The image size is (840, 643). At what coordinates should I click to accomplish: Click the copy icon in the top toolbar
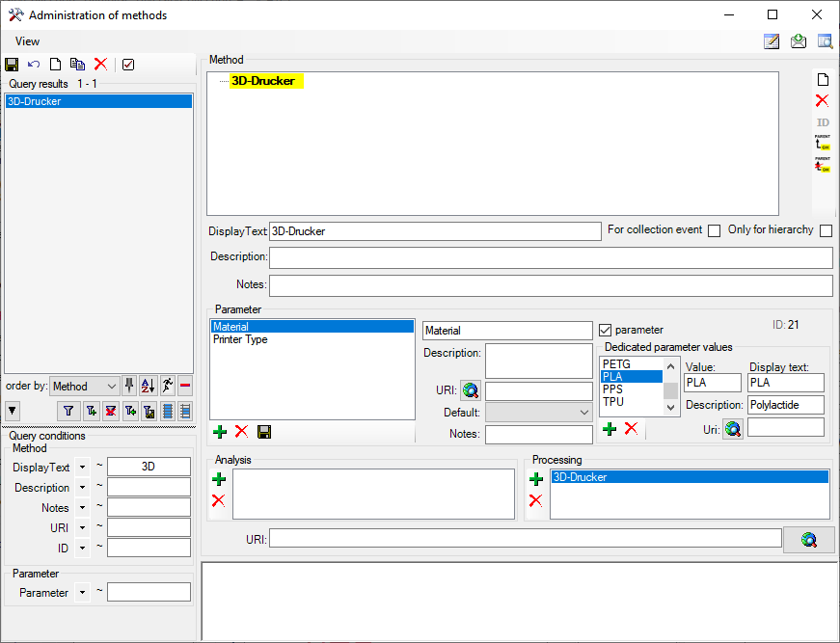(77, 65)
